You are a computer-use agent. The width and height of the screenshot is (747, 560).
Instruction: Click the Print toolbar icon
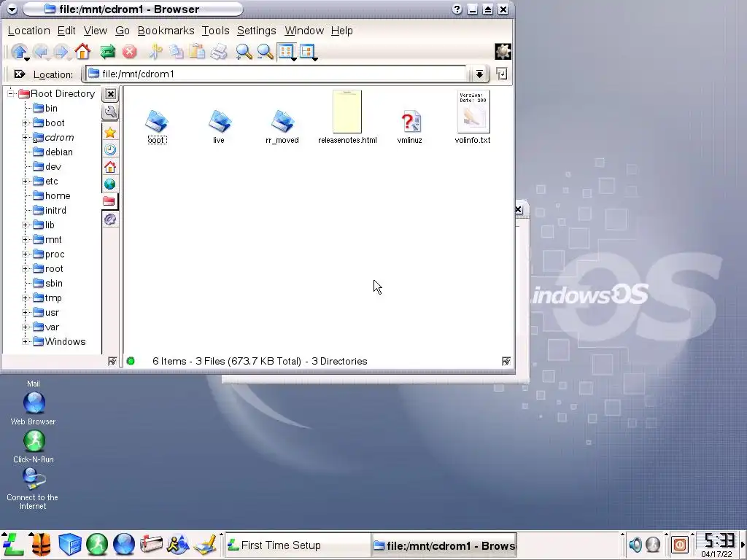pos(219,52)
